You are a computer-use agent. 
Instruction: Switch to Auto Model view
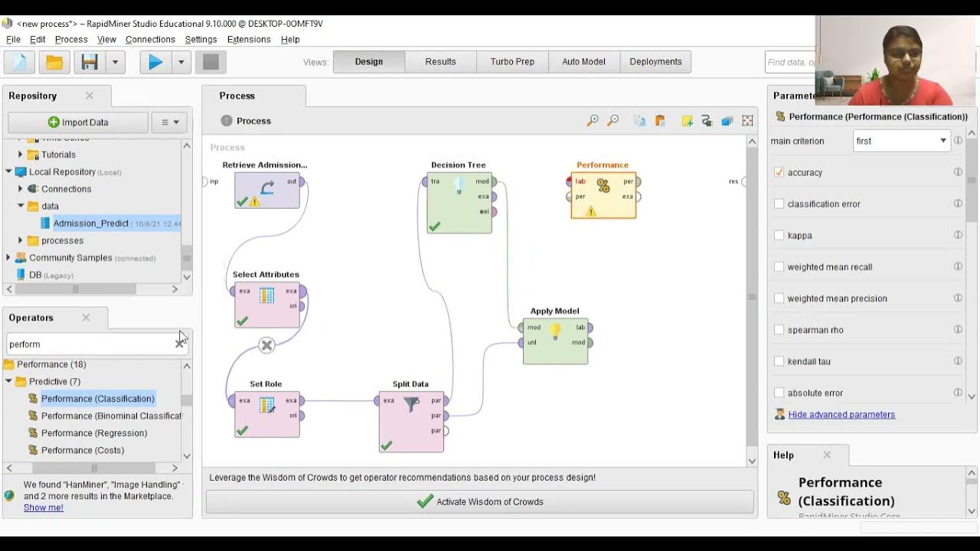(583, 62)
